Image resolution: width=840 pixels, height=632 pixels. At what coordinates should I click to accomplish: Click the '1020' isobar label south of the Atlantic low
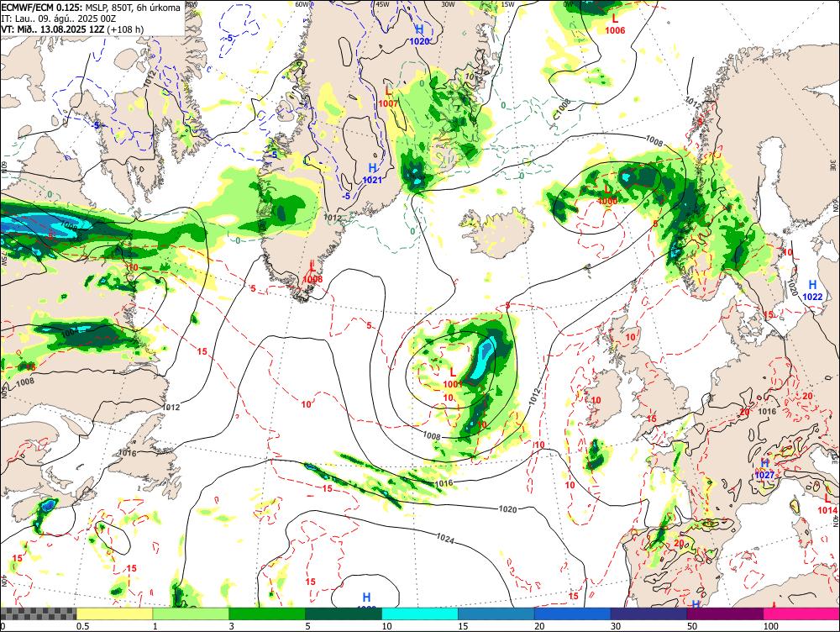[x=507, y=508]
